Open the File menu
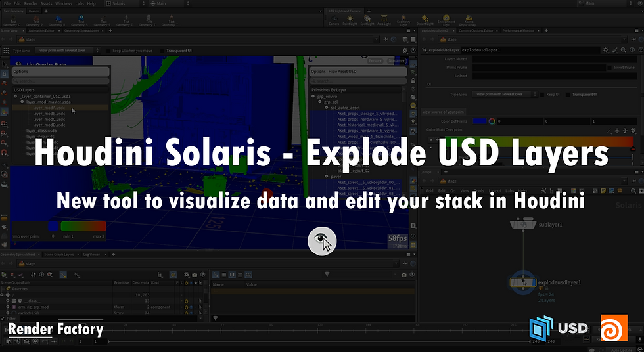This screenshot has width=644, height=352. click(x=7, y=3)
